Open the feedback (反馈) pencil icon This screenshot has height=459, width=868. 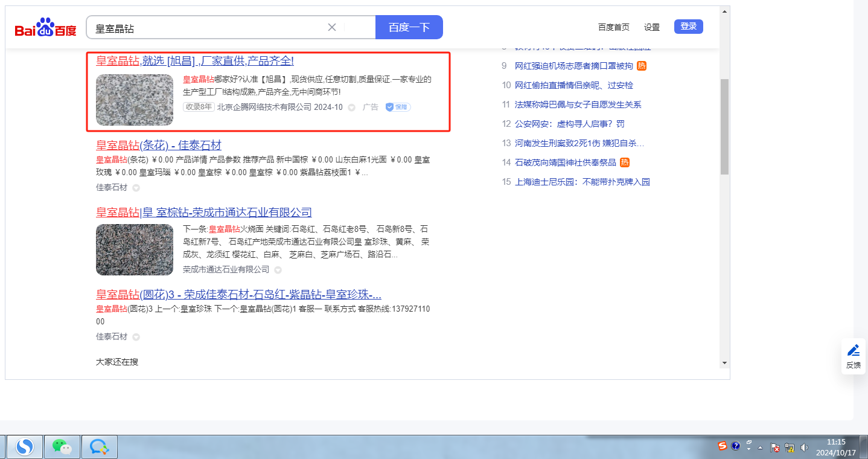[x=853, y=356]
